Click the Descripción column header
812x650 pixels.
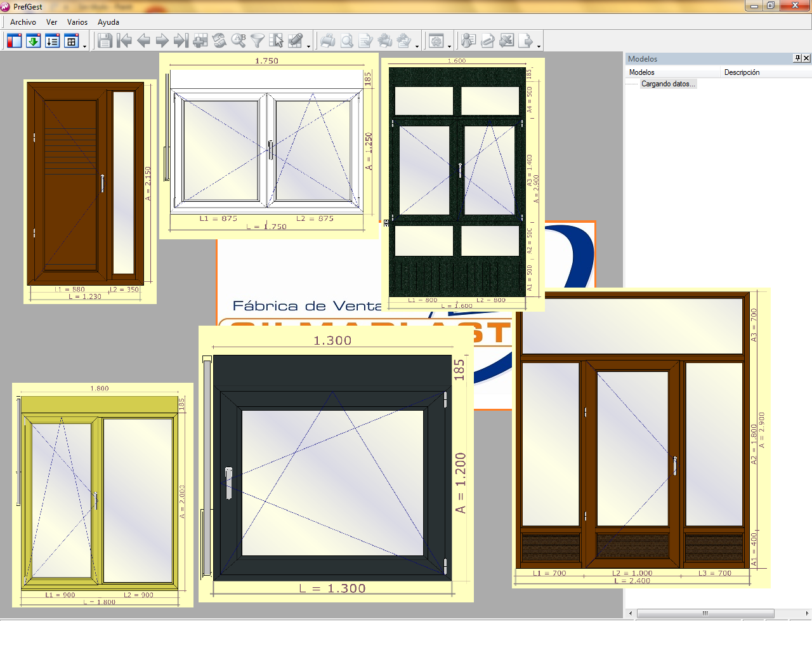point(766,72)
